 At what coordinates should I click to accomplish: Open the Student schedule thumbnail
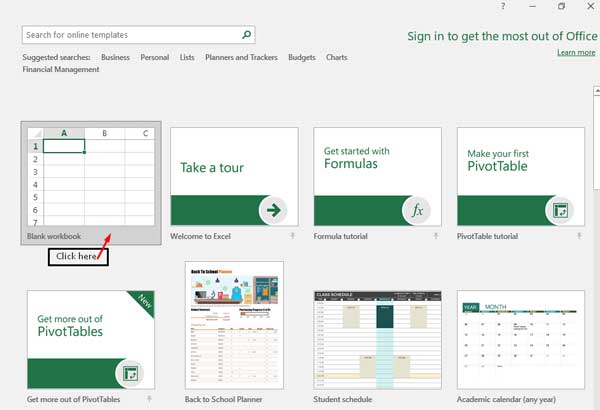point(377,340)
